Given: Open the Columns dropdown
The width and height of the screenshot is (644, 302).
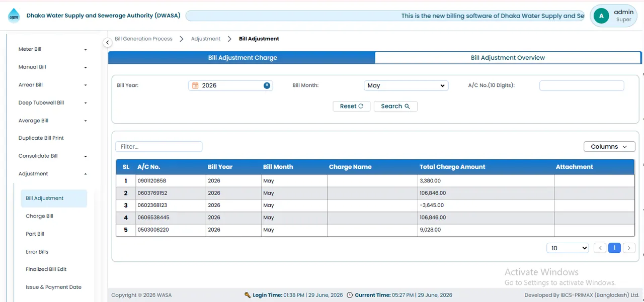Looking at the screenshot, I should (609, 147).
